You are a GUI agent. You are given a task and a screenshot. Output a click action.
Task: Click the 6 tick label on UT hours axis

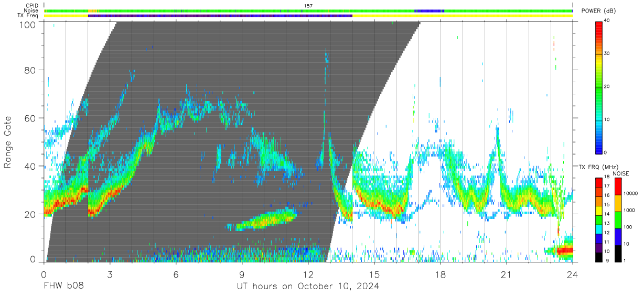(176, 274)
